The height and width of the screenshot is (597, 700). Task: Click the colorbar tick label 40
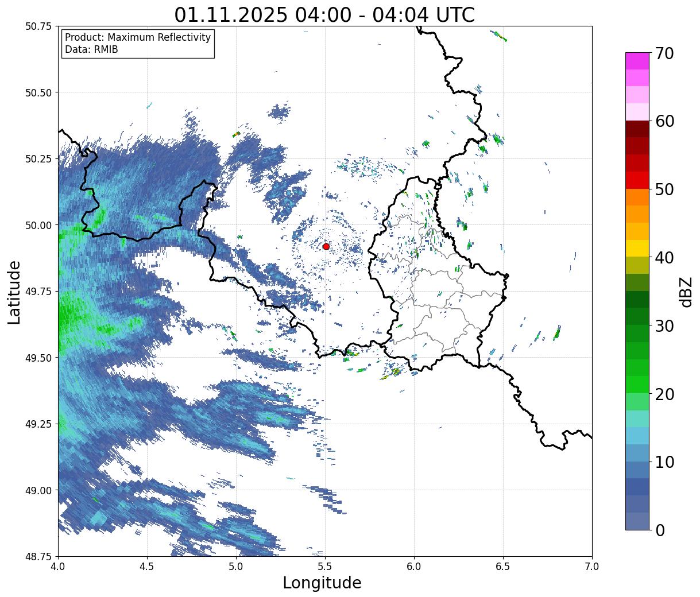[x=664, y=257]
